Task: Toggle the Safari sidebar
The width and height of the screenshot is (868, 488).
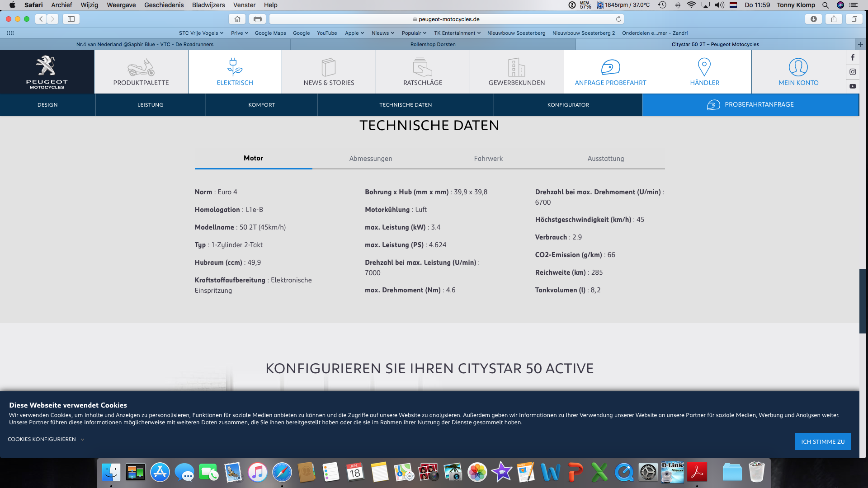Action: point(71,19)
